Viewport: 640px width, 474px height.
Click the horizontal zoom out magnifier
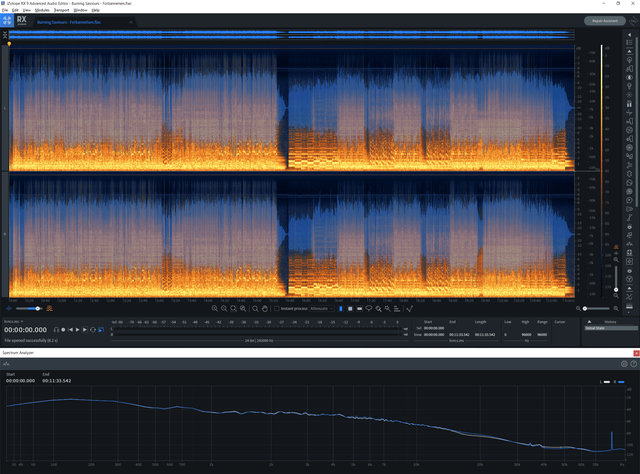[578, 309]
